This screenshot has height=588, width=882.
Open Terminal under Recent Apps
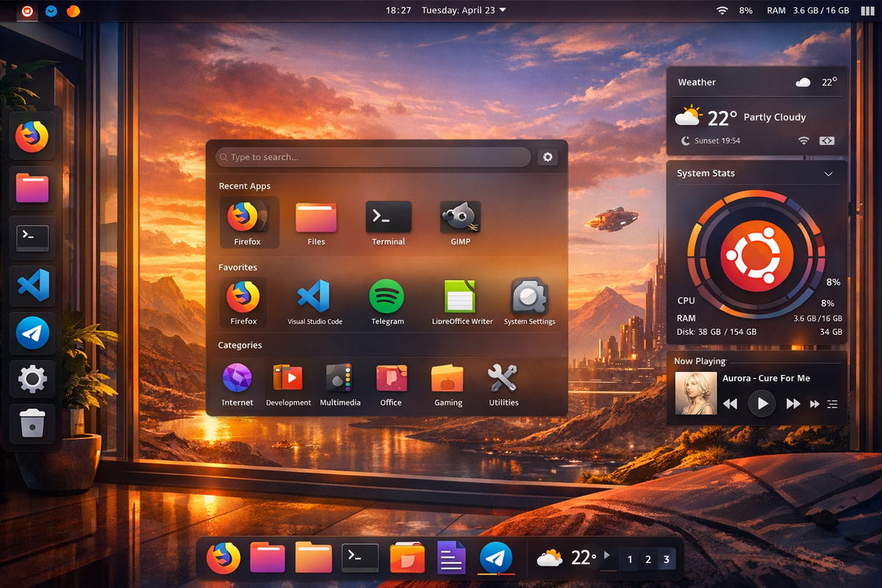(x=388, y=223)
